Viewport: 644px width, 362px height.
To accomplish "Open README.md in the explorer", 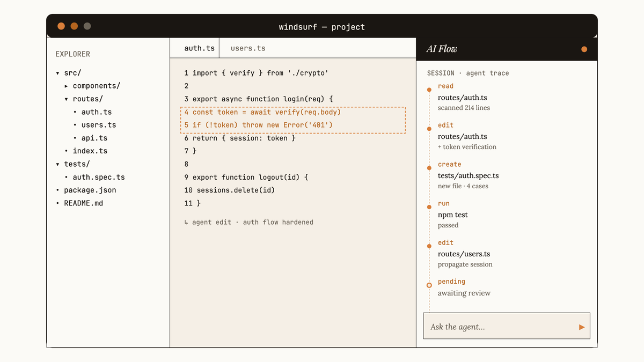I will (x=83, y=203).
